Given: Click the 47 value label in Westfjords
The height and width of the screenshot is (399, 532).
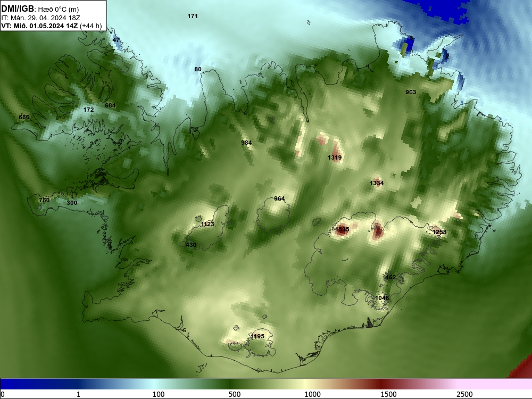Looking at the screenshot, I should pyautogui.click(x=116, y=40).
